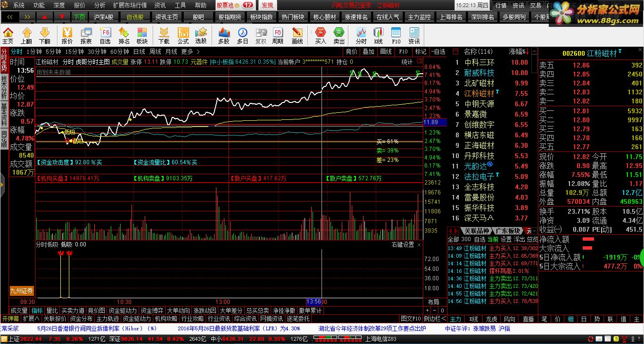Click the 主力监控 button
Viewport: 644px width, 344px height.
(419, 17)
